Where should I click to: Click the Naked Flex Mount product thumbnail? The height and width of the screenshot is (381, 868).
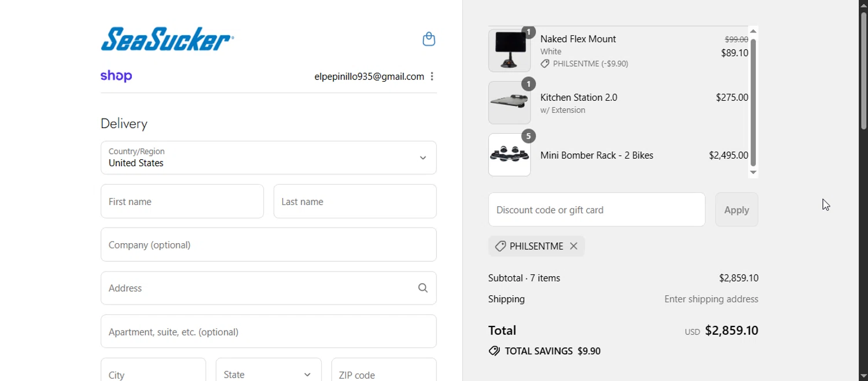pos(509,50)
